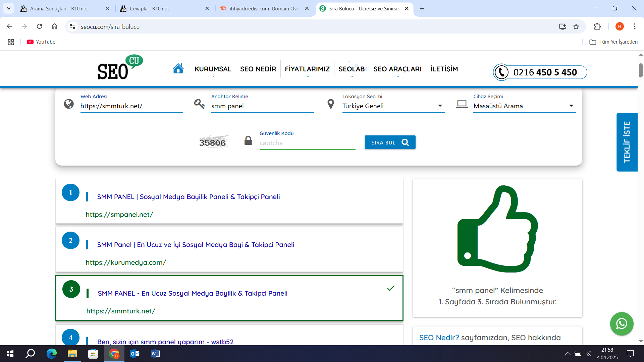
Task: Open the İLETİŞİM menu item
Action: 444,69
